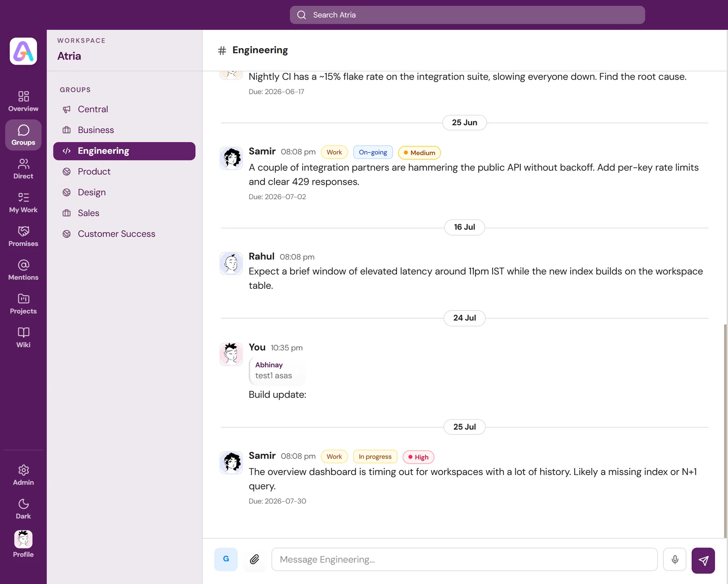Click Work tag on Samir's rate-limit message
Screen dimensions: 728x584
point(334,152)
